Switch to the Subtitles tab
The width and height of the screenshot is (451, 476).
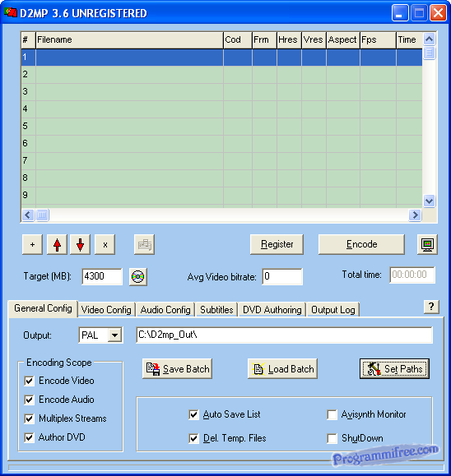tap(216, 310)
